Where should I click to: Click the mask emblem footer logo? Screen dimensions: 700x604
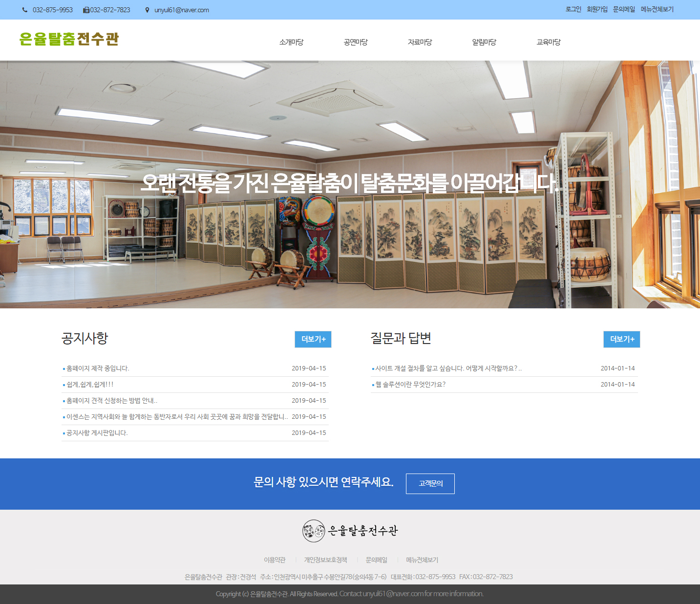point(313,531)
